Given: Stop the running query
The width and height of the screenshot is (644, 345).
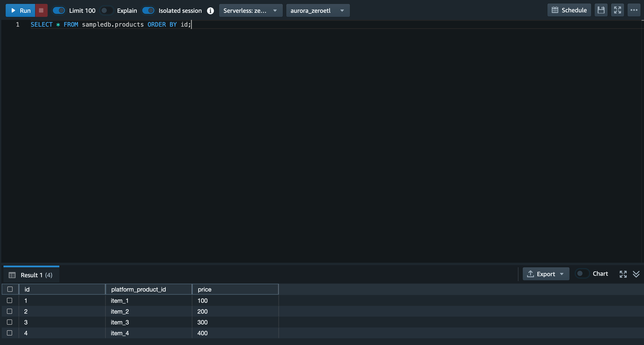Looking at the screenshot, I should [41, 10].
